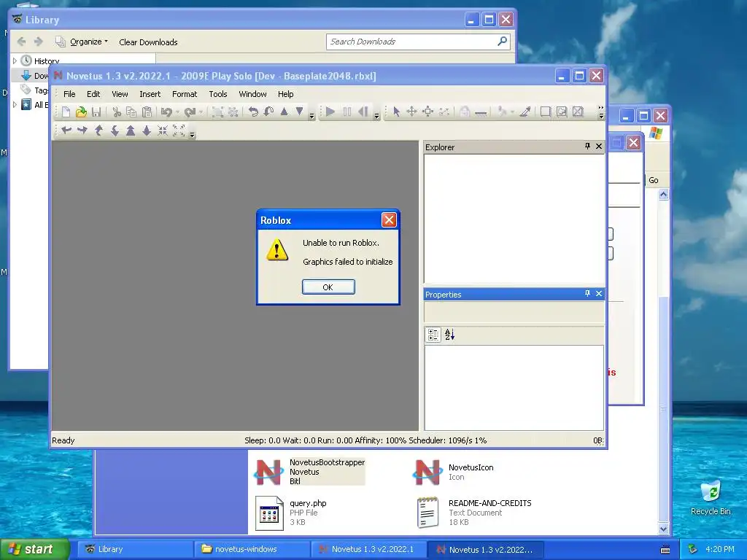Click the Copy icon in the toolbar
The height and width of the screenshot is (560, 747).
point(131,112)
